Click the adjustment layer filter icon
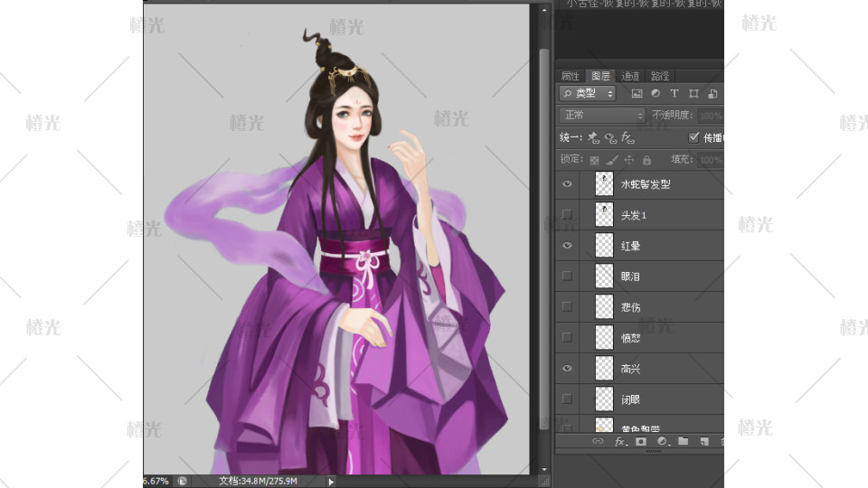Viewport: 868px width, 488px height. coord(656,93)
